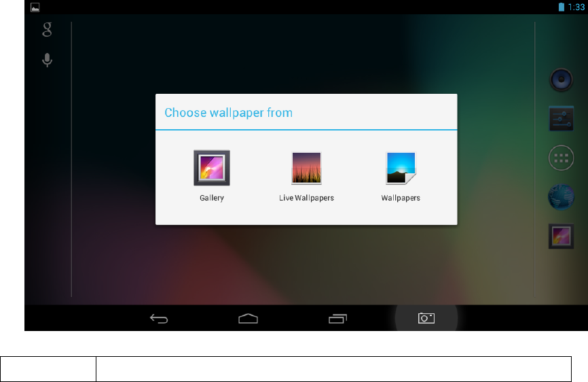Click the 'Choose wallpaper from' title
The width and height of the screenshot is (588, 382).
228,113
